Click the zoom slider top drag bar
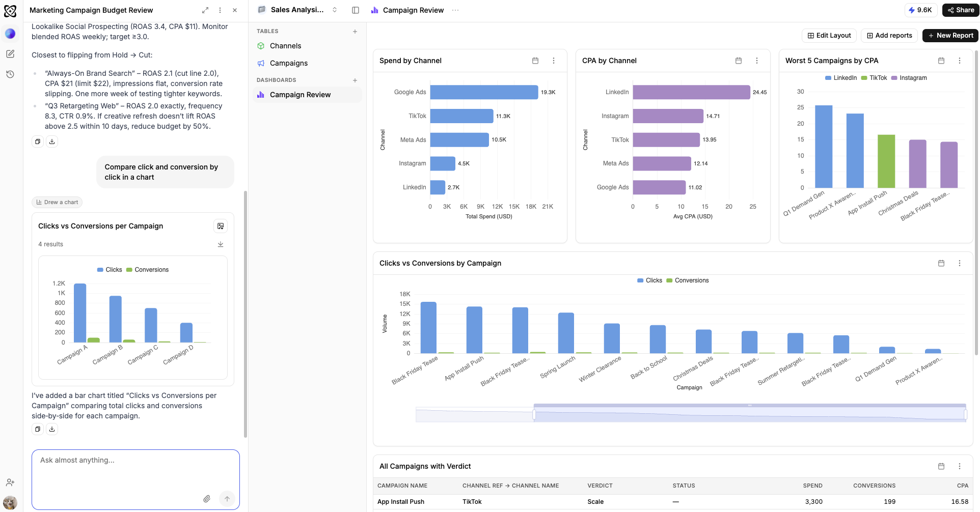980x512 pixels. (750, 406)
